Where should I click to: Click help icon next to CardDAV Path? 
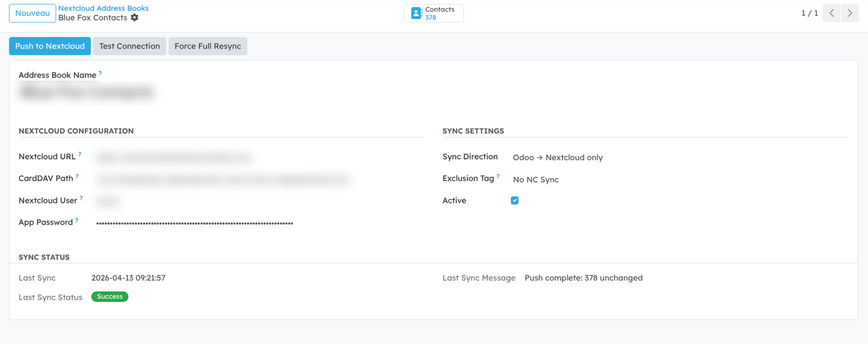tap(77, 177)
